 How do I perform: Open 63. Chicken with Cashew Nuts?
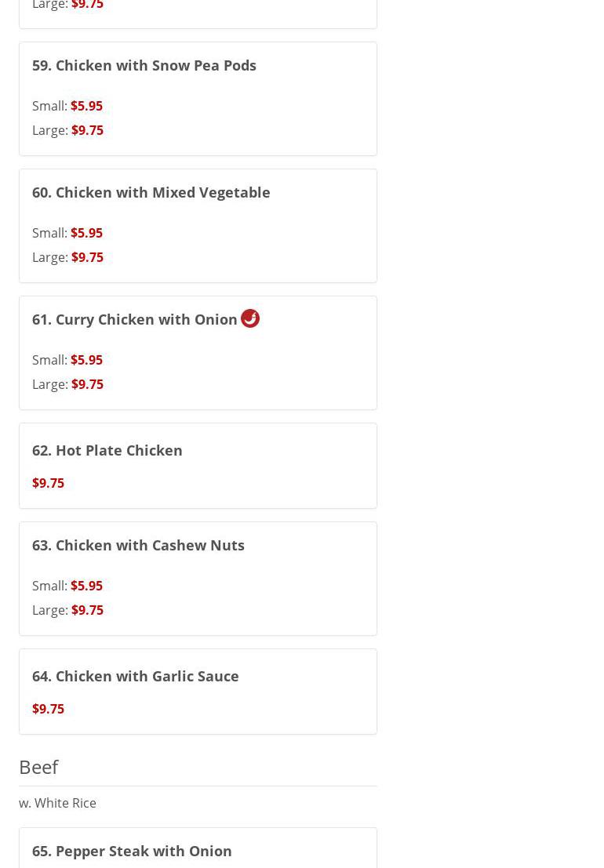(138, 545)
